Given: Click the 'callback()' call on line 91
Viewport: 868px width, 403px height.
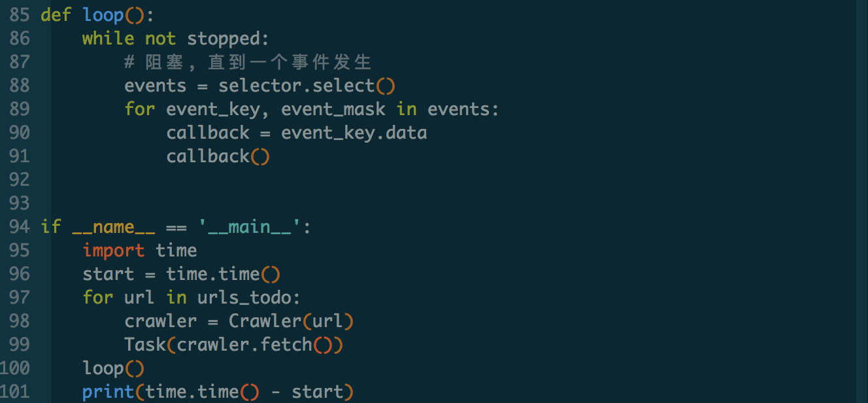Looking at the screenshot, I should click(x=218, y=156).
